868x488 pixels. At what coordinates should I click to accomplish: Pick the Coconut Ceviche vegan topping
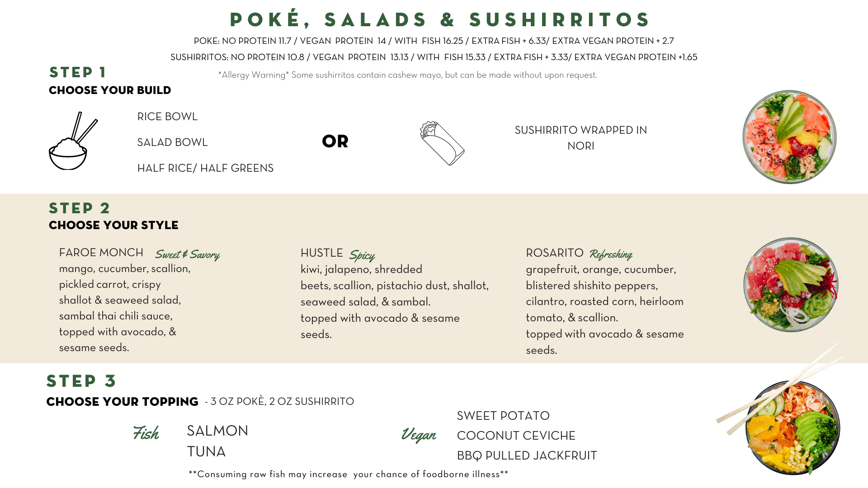click(516, 436)
